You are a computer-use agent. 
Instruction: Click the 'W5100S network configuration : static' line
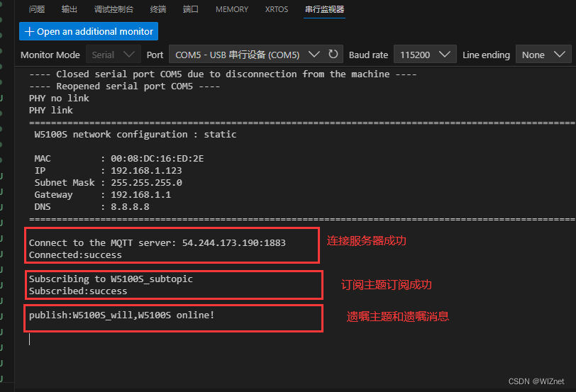135,135
